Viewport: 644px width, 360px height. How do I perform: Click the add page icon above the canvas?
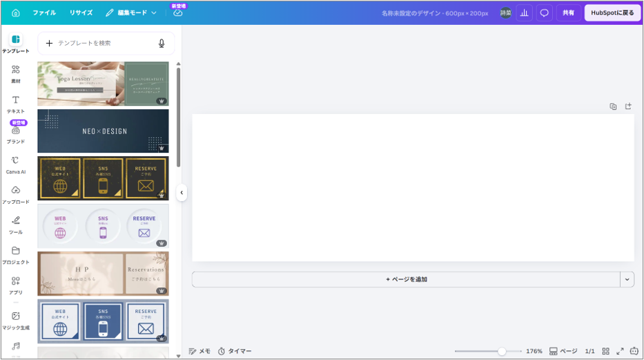[628, 106]
